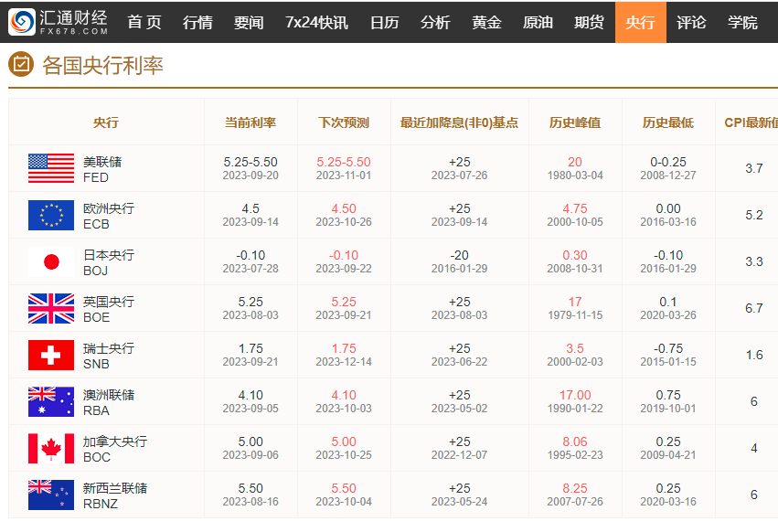This screenshot has width=778, height=532.
Task: Open the 加拿大央行 BOC link
Action: 115,449
